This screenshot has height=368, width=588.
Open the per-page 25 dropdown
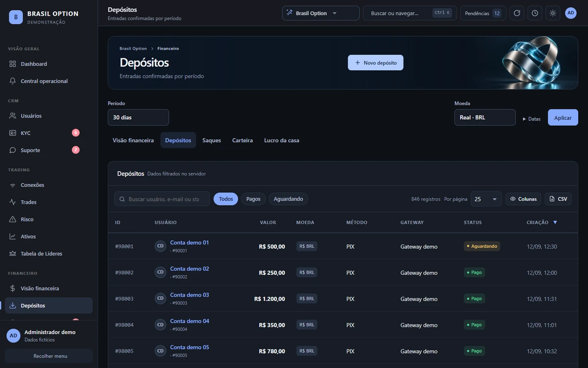tap(486, 199)
